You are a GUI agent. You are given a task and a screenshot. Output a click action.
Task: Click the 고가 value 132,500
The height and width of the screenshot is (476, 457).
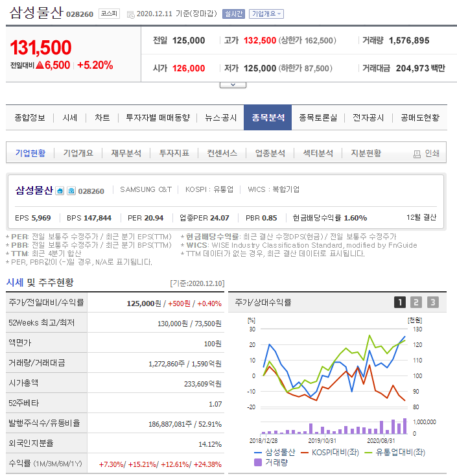point(260,40)
